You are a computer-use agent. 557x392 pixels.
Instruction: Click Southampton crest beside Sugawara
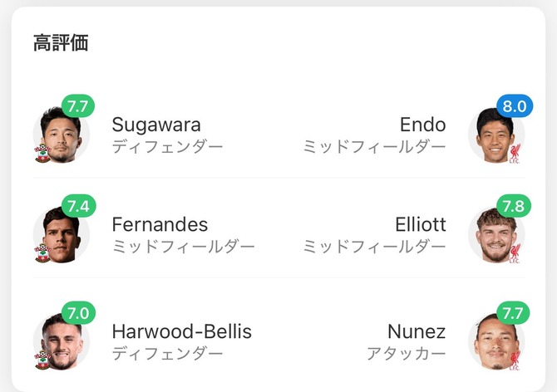42,154
